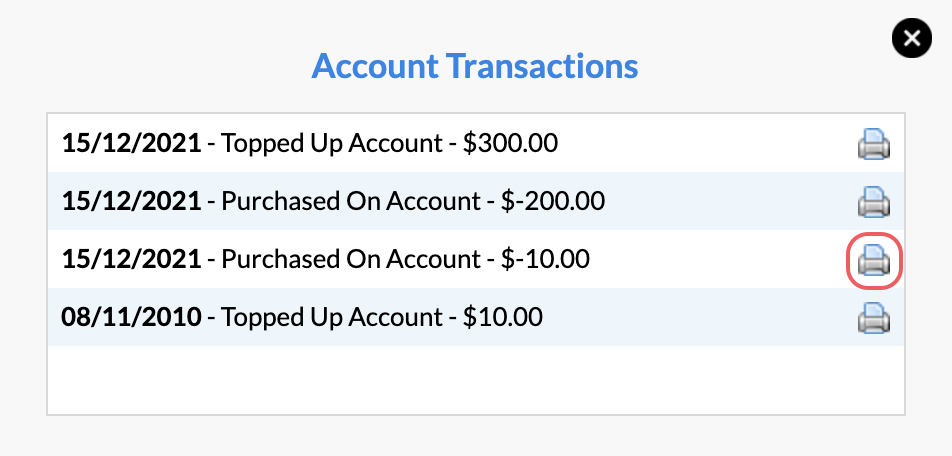Click the date on the $300.00 row
The image size is (952, 456).
(131, 143)
